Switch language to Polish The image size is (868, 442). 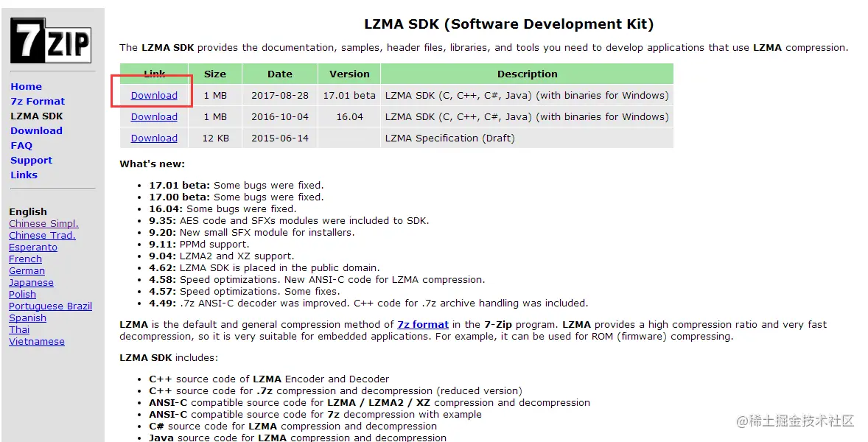point(22,294)
